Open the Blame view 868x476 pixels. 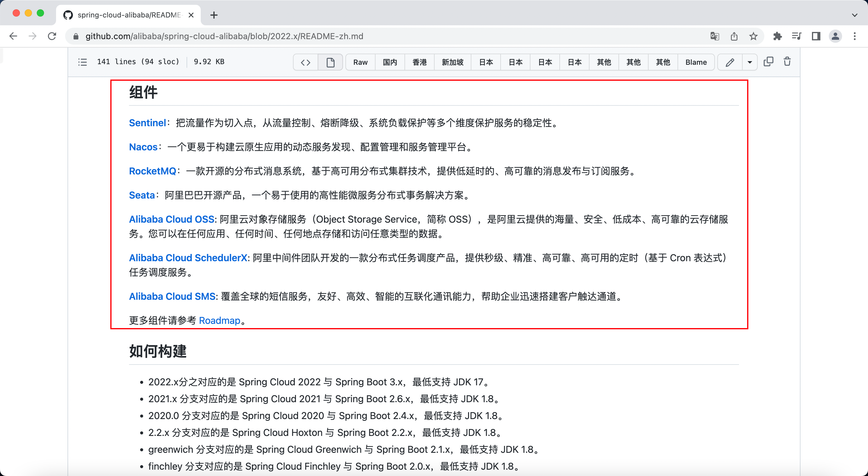point(696,62)
